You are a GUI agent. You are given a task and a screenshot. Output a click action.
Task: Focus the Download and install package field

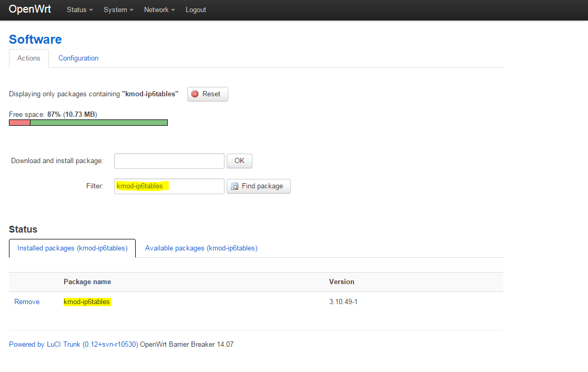(x=169, y=161)
